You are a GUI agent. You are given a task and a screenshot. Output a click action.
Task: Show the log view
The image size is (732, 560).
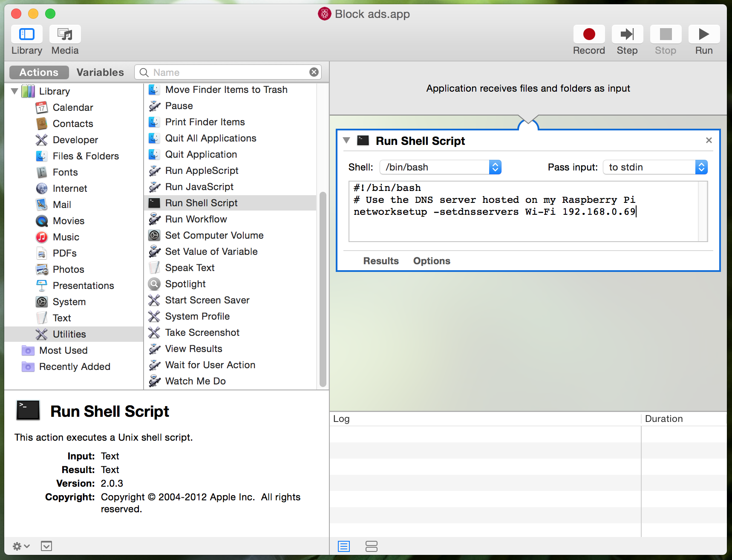(344, 546)
